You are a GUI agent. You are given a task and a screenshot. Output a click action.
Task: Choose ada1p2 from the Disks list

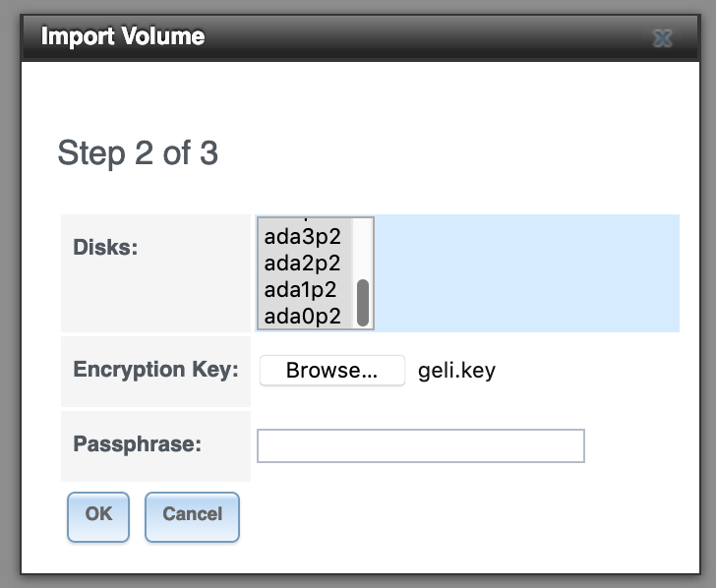pos(300,290)
